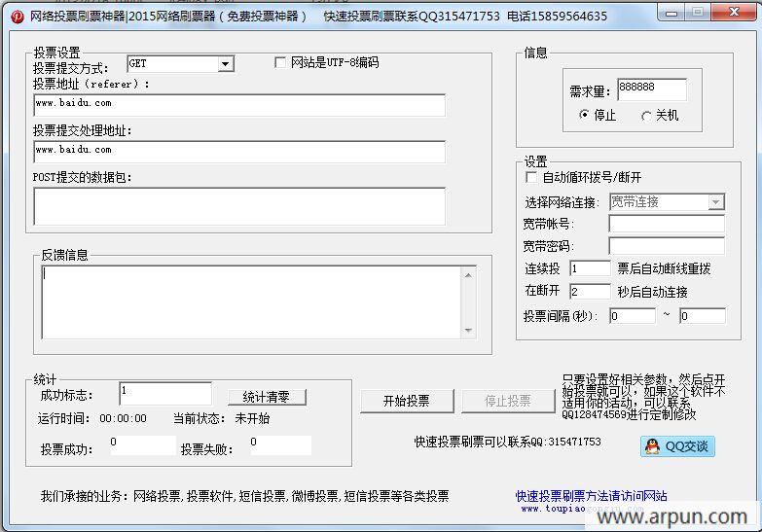Click the red app icon in title bar

(16, 16)
